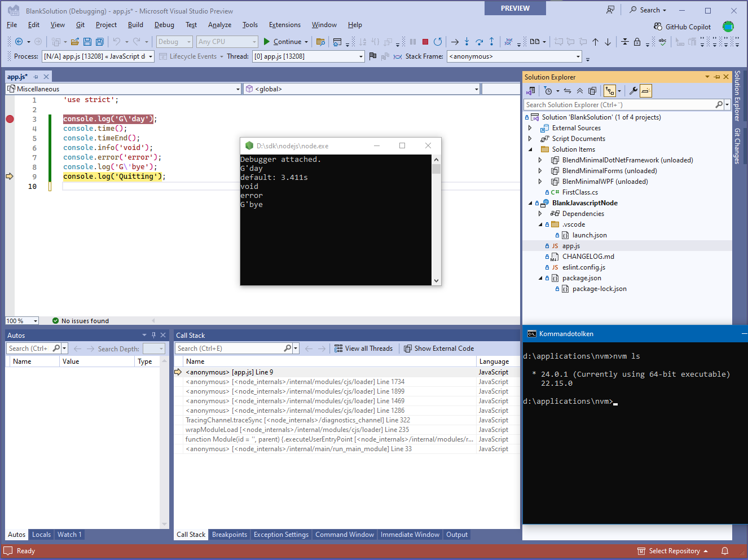Click Select Repository in the status bar

click(x=671, y=551)
